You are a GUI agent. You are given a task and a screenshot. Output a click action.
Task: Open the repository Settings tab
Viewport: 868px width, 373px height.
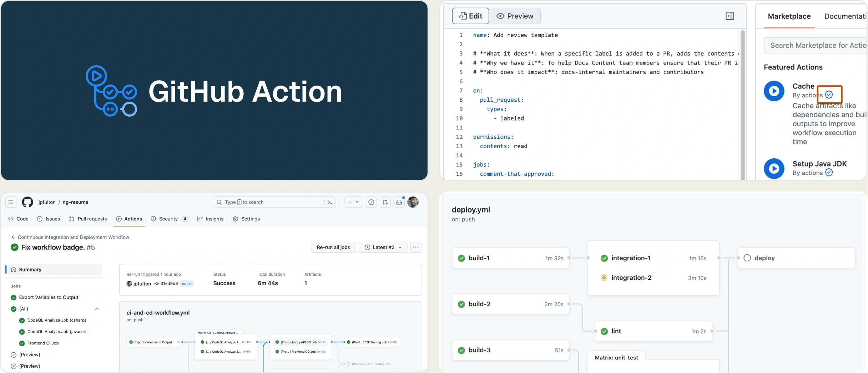pyautogui.click(x=246, y=219)
